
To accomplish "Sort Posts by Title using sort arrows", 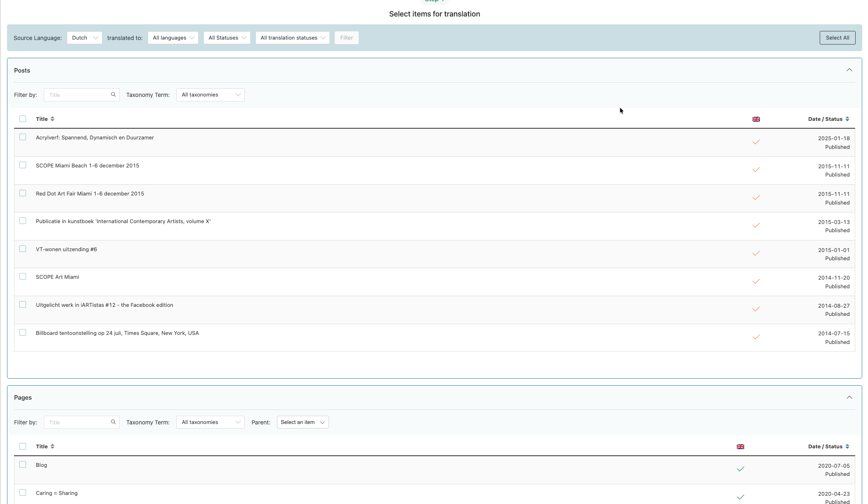I will (52, 119).
